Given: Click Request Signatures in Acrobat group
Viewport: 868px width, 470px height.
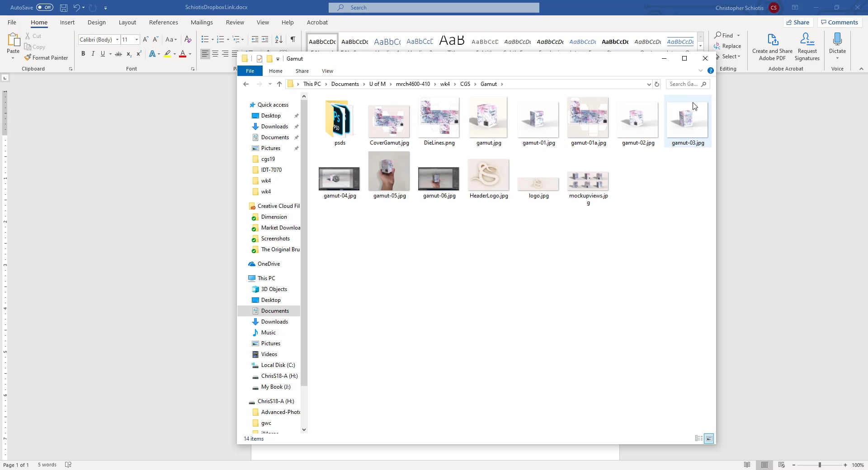Looking at the screenshot, I should (x=807, y=46).
